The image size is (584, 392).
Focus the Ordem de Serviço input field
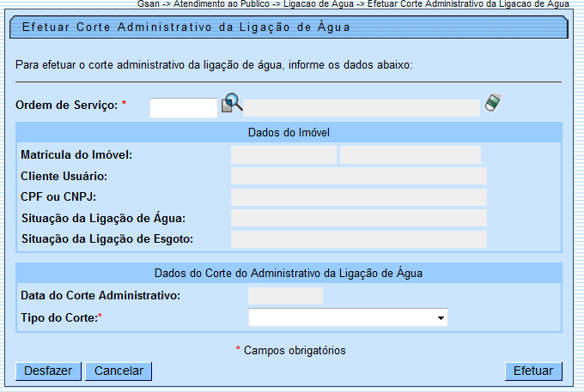coord(184,107)
